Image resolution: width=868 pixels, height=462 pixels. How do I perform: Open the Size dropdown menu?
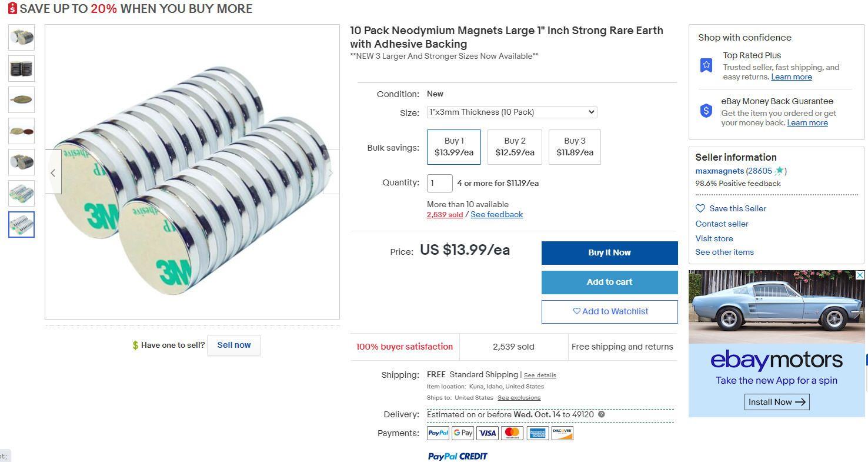click(x=512, y=112)
